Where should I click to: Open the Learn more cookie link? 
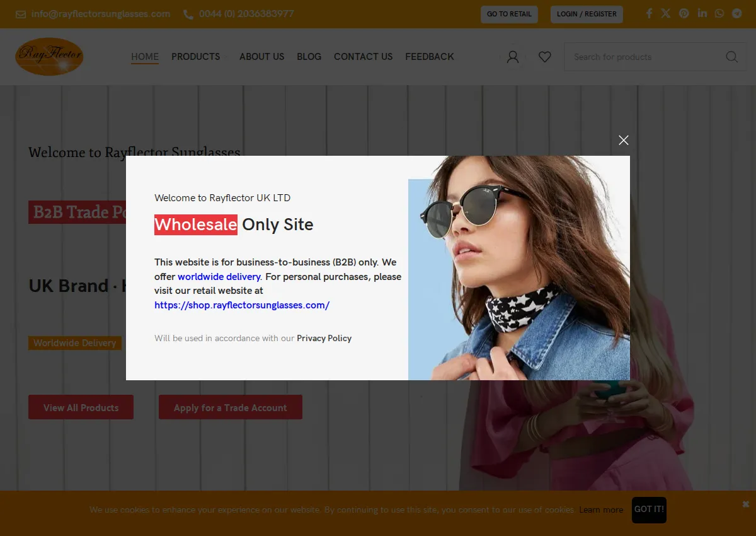(601, 510)
